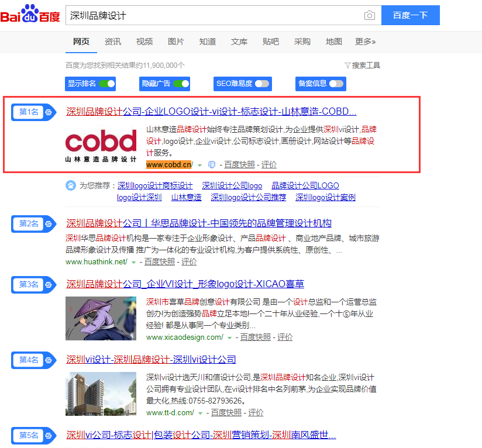Open suggested search 深圳logo设计商标设计
Image resolution: width=482 pixels, height=448 pixels.
tap(155, 185)
